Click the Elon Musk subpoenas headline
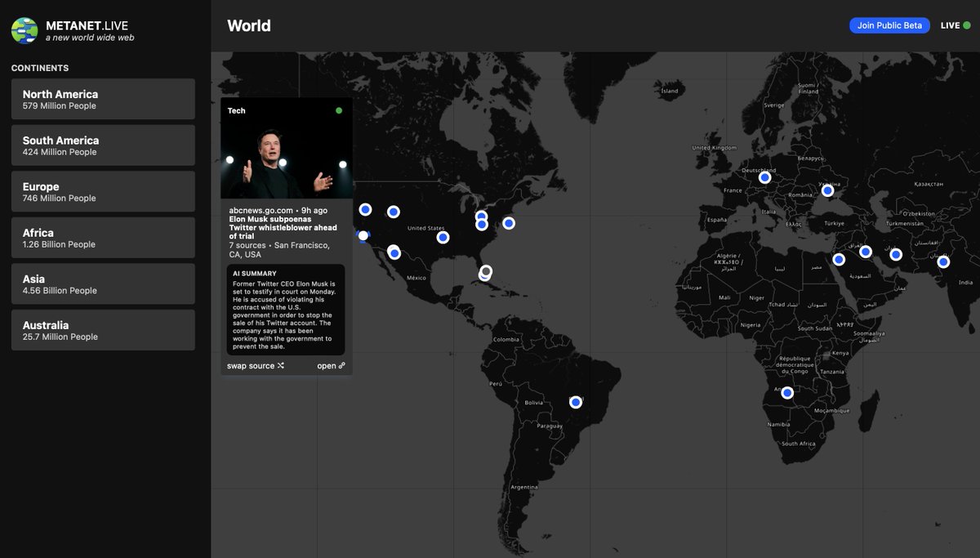The width and height of the screenshot is (980, 558). 283,228
